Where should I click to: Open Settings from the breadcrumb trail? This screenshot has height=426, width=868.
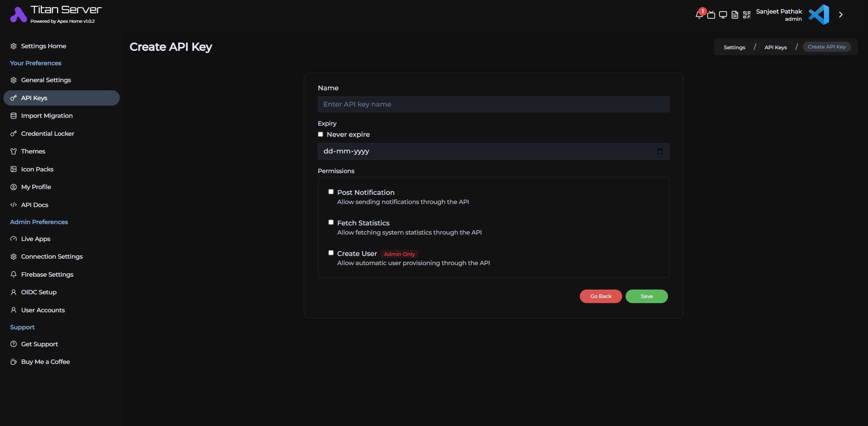point(734,47)
